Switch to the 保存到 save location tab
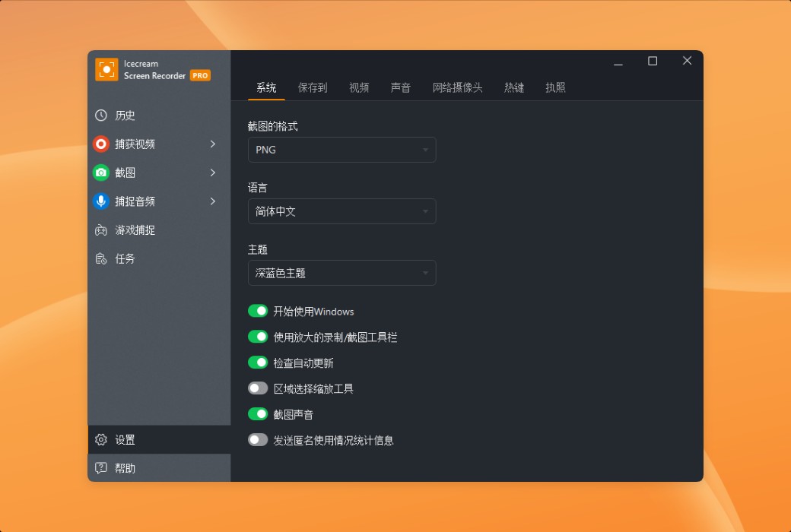Screen dimensions: 791x532 click(x=313, y=87)
